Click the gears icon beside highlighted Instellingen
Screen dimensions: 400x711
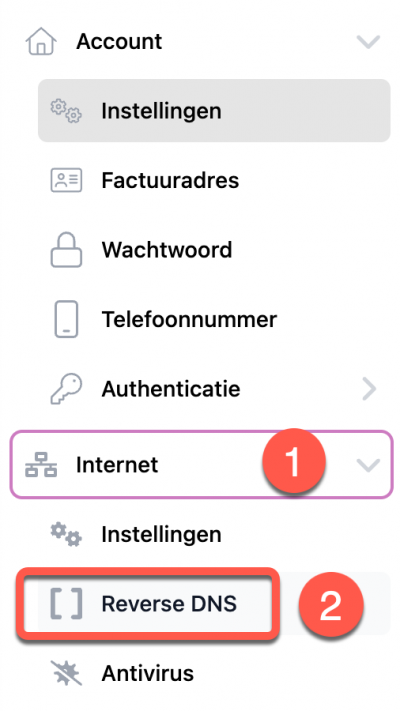coord(66,111)
